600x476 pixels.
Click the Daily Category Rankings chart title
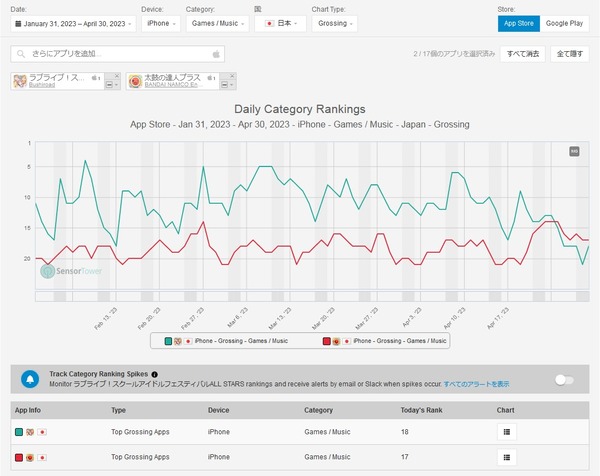(x=300, y=109)
